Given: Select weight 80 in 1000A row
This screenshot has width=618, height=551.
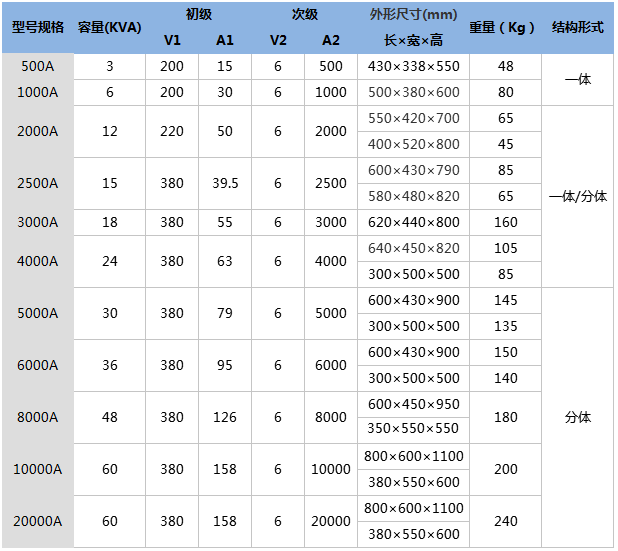Looking at the screenshot, I should pos(506,92).
